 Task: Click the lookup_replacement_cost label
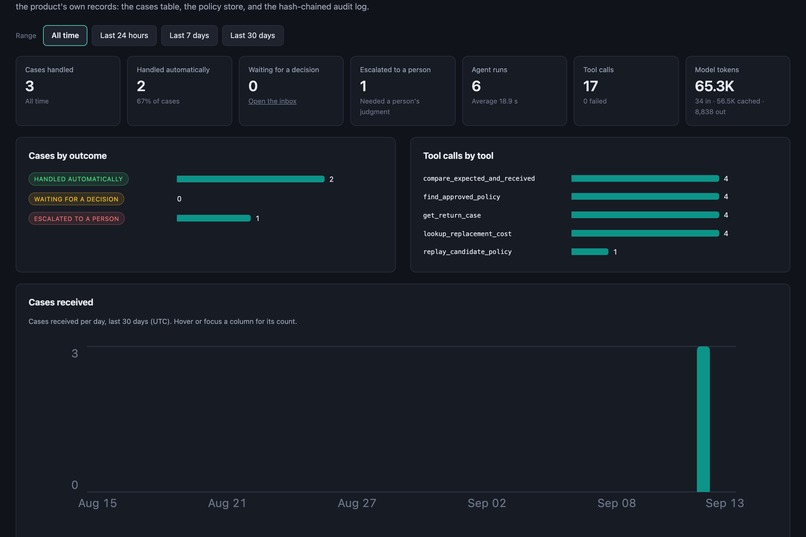point(467,234)
